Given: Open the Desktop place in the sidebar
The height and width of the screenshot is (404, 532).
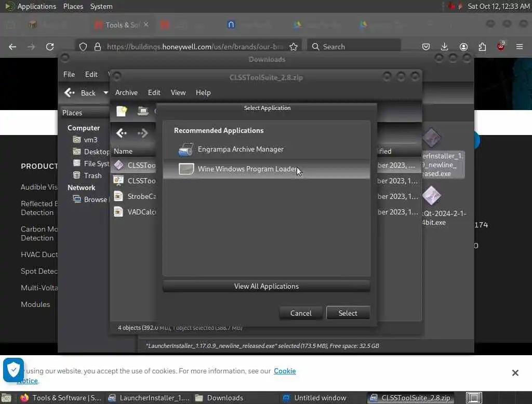Looking at the screenshot, I should [91, 152].
